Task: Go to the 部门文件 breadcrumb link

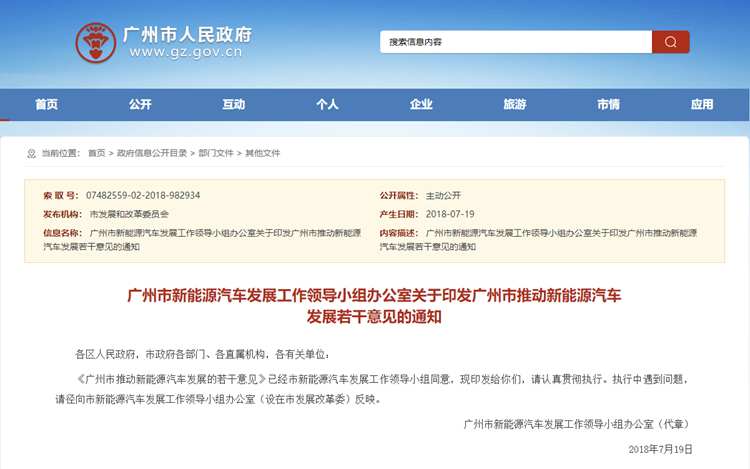Action: click(216, 153)
